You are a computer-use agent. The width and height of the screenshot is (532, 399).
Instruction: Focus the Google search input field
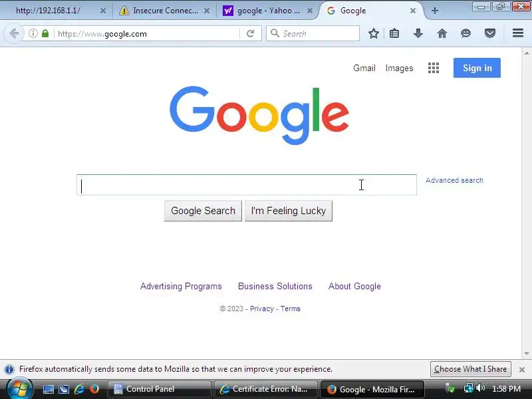pyautogui.click(x=247, y=185)
